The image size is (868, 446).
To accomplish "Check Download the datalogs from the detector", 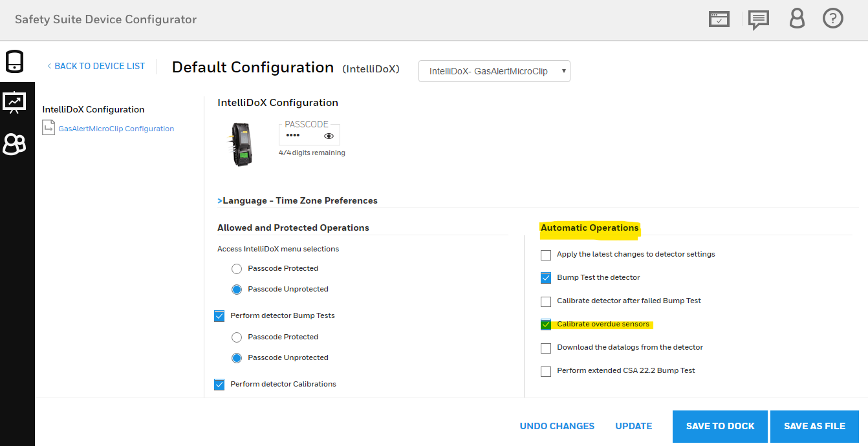I will [546, 348].
